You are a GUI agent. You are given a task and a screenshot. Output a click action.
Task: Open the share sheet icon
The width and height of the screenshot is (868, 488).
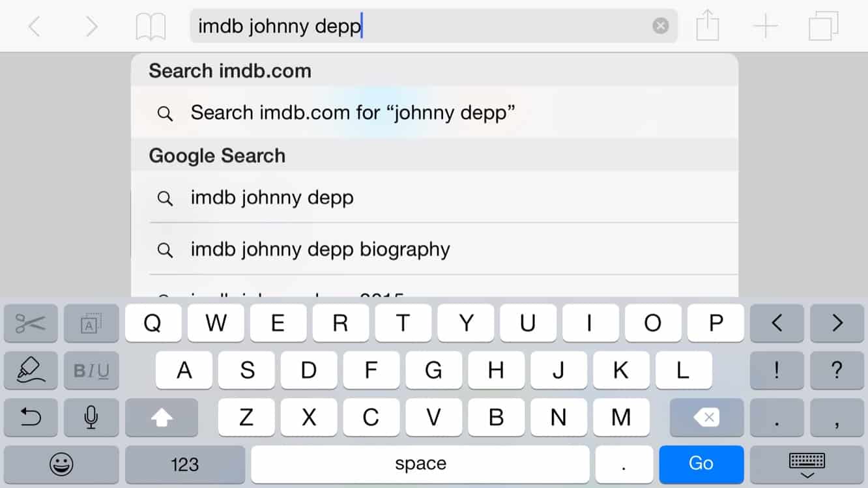pyautogui.click(x=707, y=27)
